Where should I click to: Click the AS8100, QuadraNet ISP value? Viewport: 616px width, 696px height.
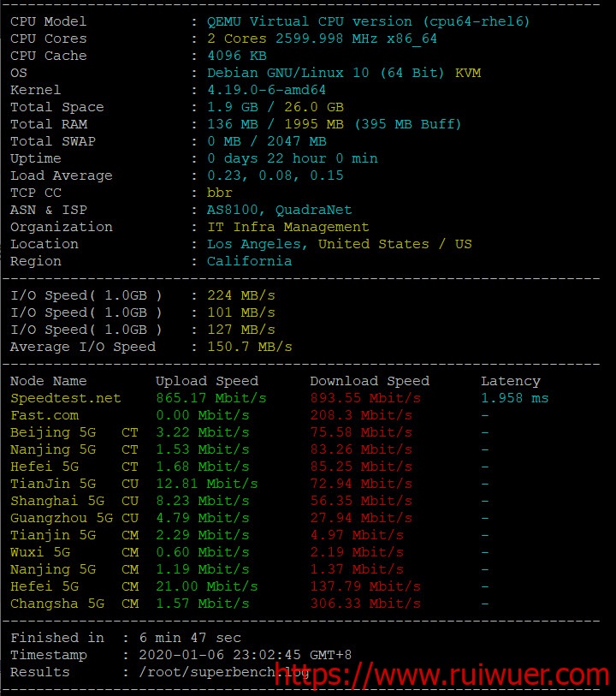pyautogui.click(x=279, y=210)
